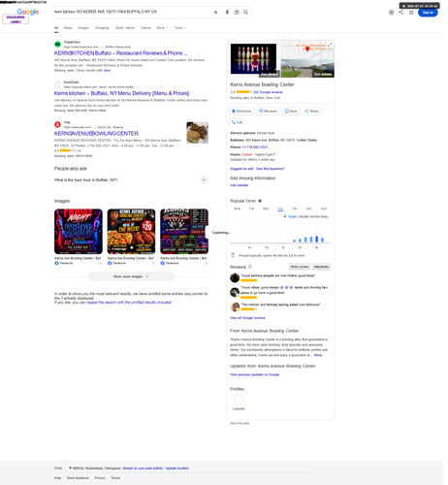448x485 pixels.
Task: Click the Directions button
Action: click(x=241, y=111)
